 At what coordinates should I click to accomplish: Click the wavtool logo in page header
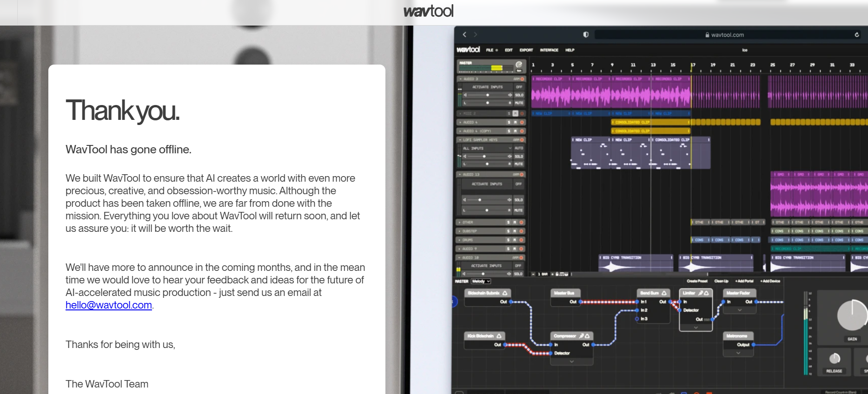click(x=428, y=11)
